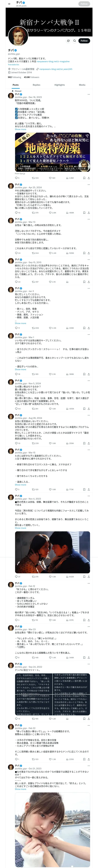This screenshot has height=868, width=98.
Task: Open the Media tab
Action: click(x=82, y=85)
